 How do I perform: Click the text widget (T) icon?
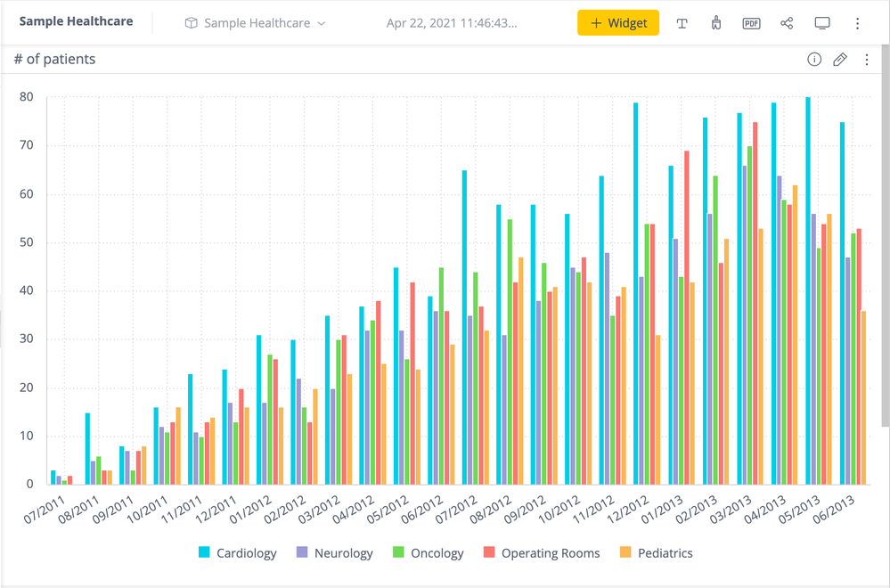(x=682, y=23)
